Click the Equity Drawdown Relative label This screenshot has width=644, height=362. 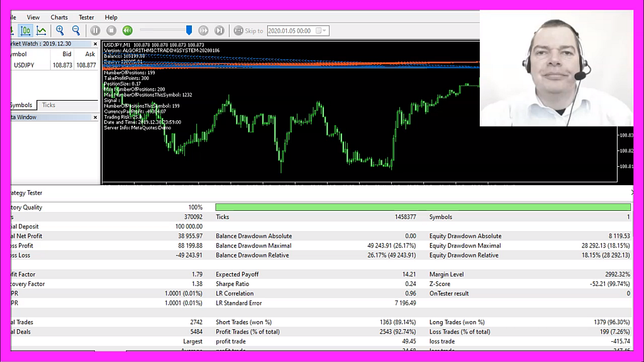click(x=464, y=255)
